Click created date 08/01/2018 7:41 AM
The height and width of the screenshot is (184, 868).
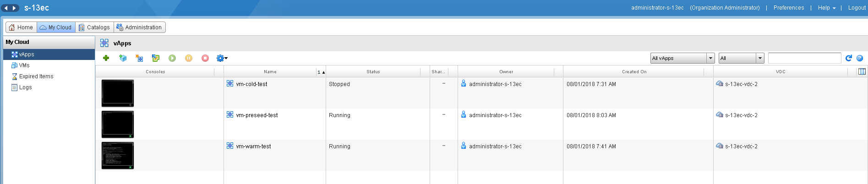(x=591, y=146)
